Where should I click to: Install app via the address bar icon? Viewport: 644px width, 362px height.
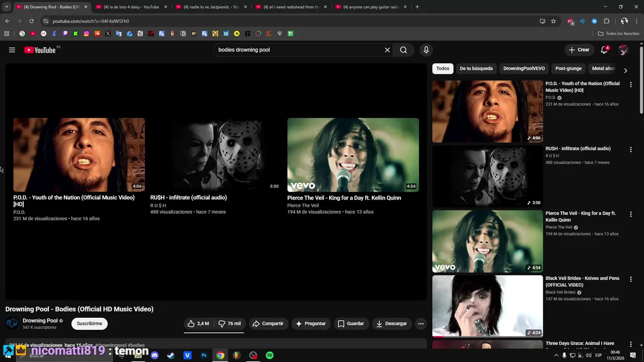pos(542,21)
